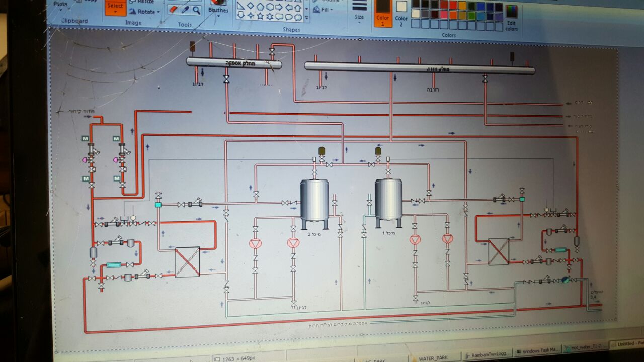Open the Rotate dropdown menu
This screenshot has width=644, height=362.
point(145,11)
